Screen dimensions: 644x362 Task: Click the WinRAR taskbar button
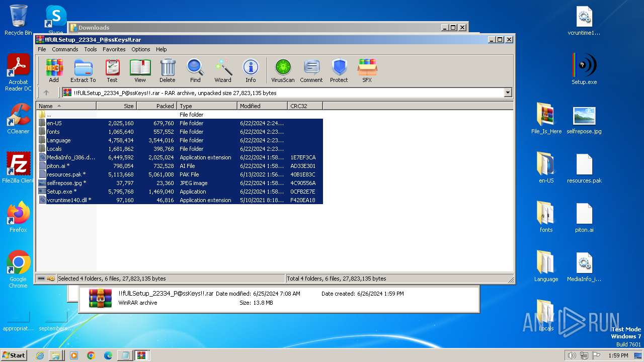click(x=141, y=355)
